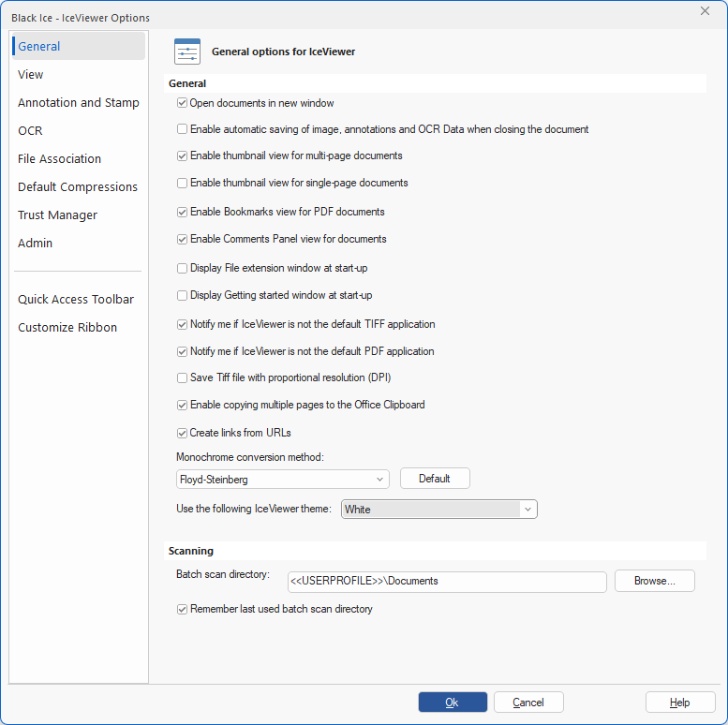728x725 pixels.
Task: Switch to the View options page
Action: coord(31,75)
